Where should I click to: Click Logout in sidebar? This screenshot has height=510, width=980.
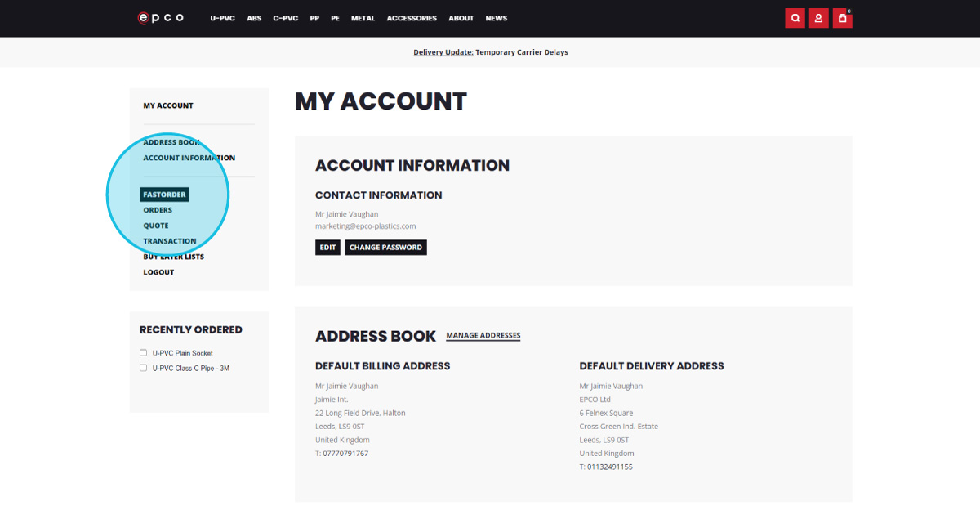click(158, 272)
